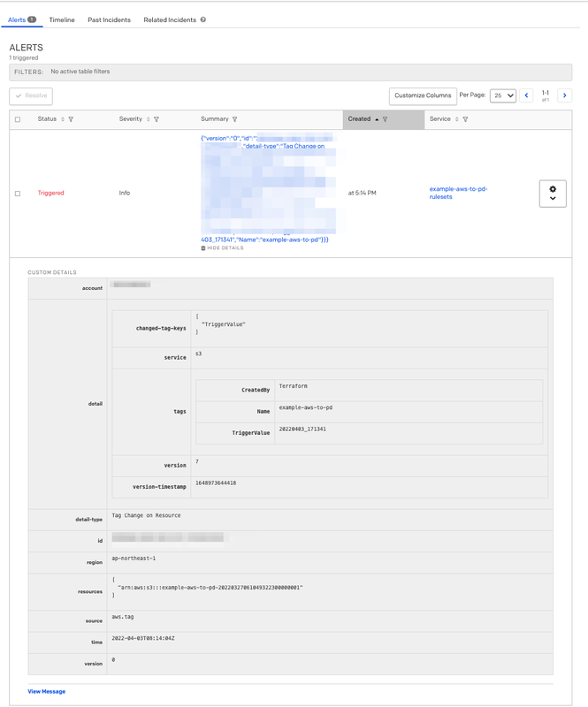
Task: Open the Created column filter
Action: 385,119
